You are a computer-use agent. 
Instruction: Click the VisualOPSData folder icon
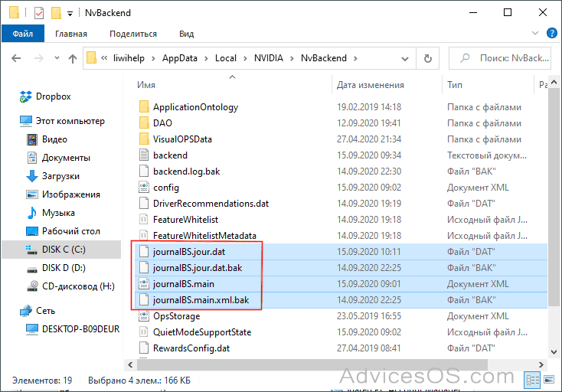tap(144, 139)
